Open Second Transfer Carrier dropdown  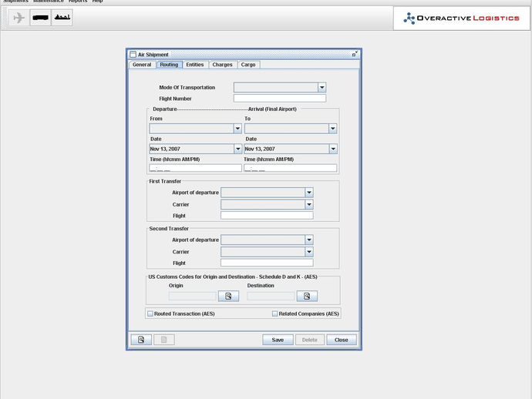click(x=308, y=252)
